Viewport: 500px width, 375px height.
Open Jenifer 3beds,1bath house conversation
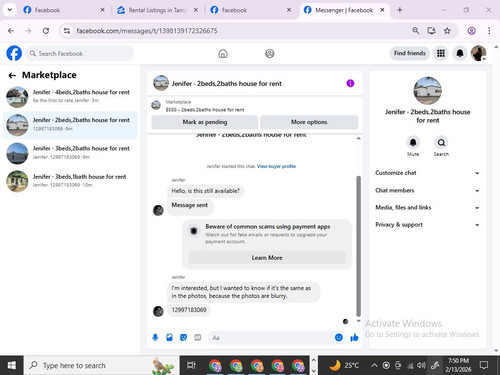click(x=70, y=181)
